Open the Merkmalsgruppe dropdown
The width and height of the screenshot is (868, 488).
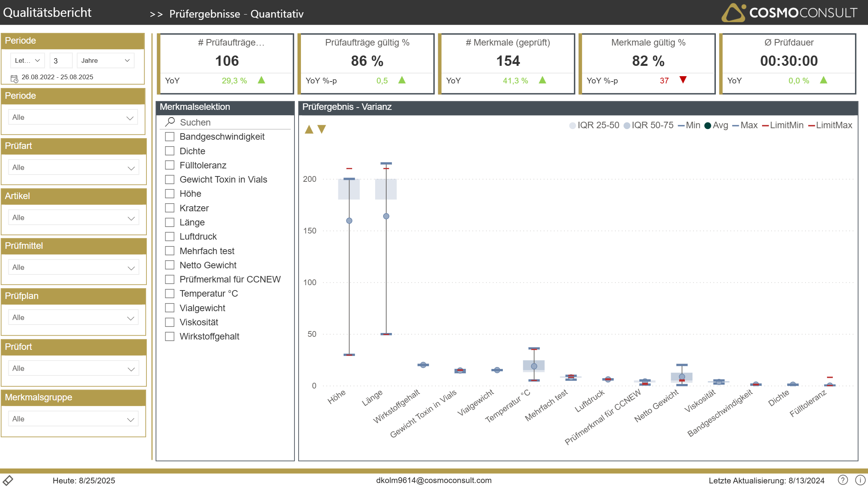pos(73,419)
